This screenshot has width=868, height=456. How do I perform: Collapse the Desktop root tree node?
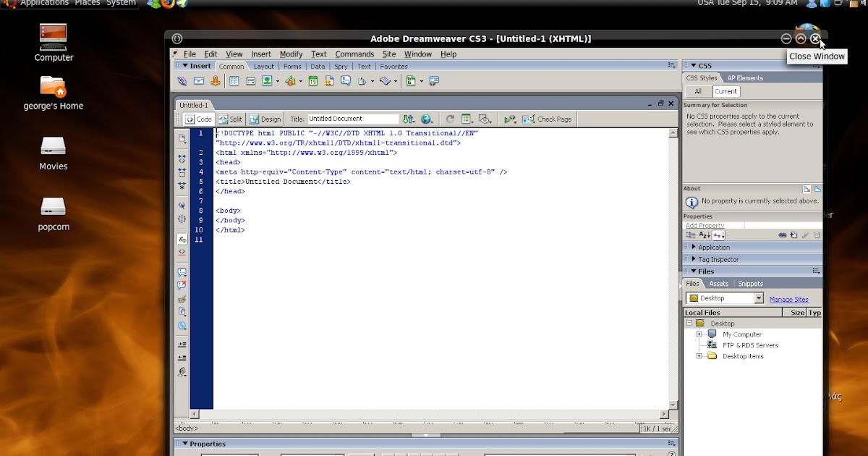tap(690, 324)
